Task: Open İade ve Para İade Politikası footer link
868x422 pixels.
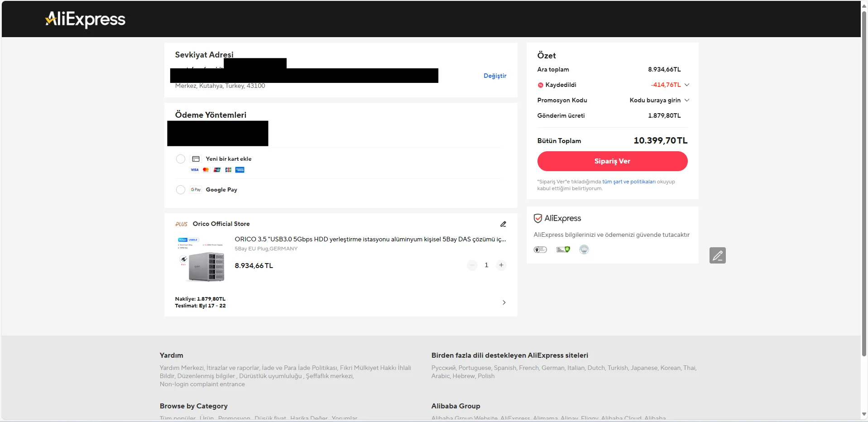Action: 300,368
